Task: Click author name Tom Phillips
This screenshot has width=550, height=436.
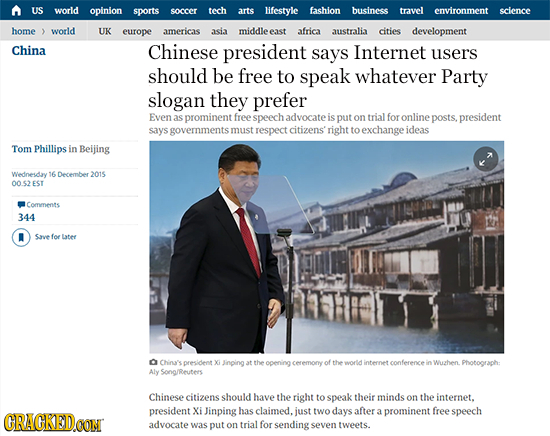Action: (x=39, y=149)
